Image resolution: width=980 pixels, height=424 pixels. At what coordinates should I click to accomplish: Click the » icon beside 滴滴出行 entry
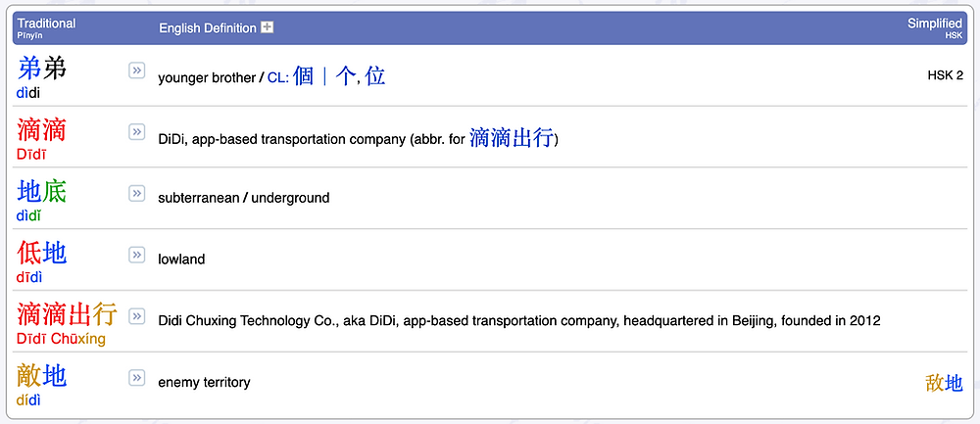[137, 316]
